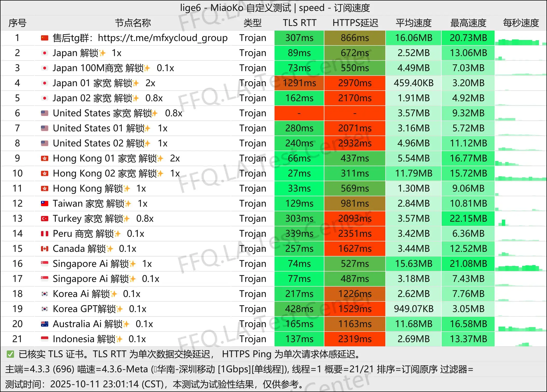547x392 pixels.
Task: Click the Taiwan flag icon beside Taiwan 家宽
Action: 45,204
